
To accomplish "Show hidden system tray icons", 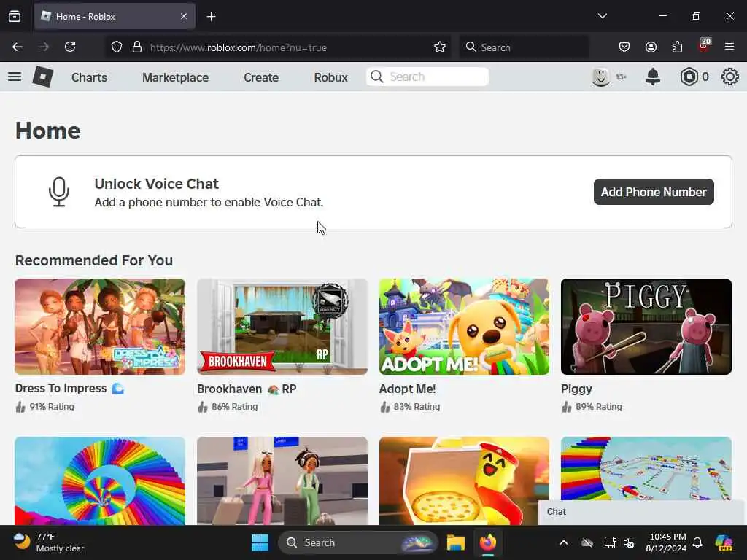I will (564, 542).
